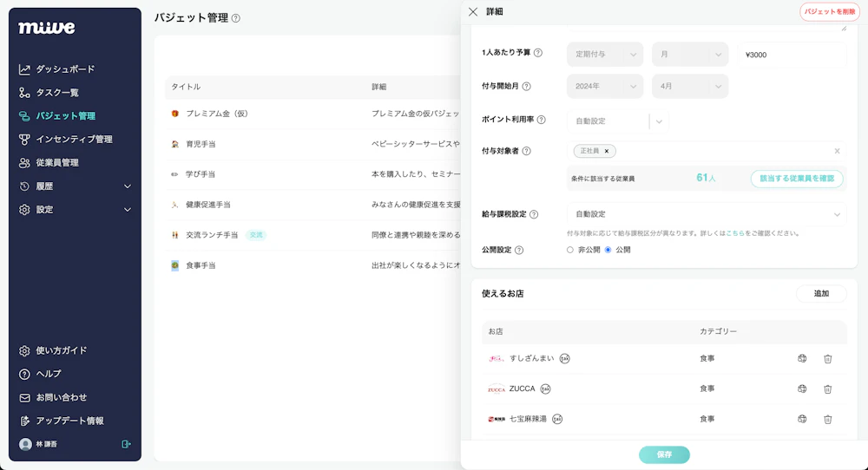Viewport: 868px width, 470px height.
Task: Click the 追加 button for stores
Action: (x=820, y=294)
